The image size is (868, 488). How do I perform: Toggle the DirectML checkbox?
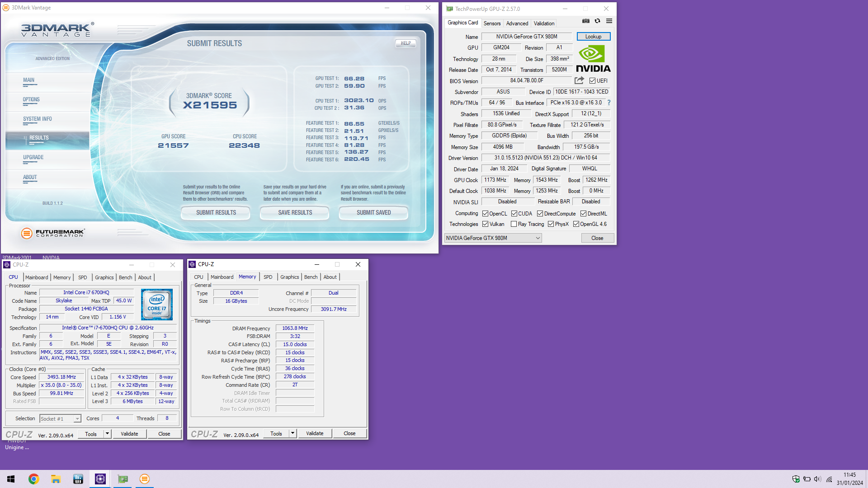(583, 214)
